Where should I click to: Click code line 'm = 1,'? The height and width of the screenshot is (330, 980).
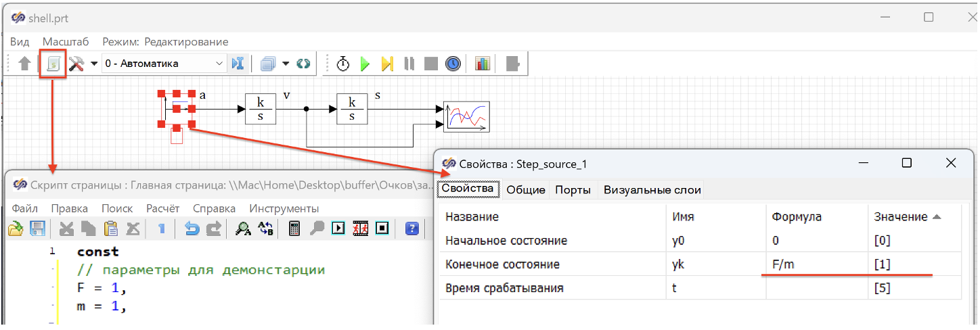pos(102,306)
